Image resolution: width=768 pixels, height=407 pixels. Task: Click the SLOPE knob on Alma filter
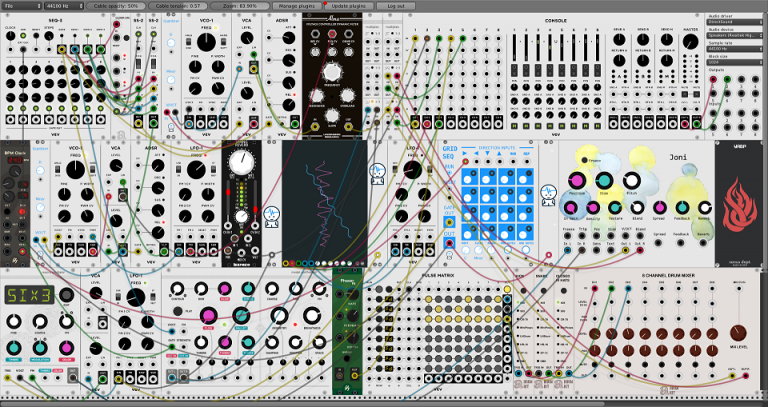point(332,115)
